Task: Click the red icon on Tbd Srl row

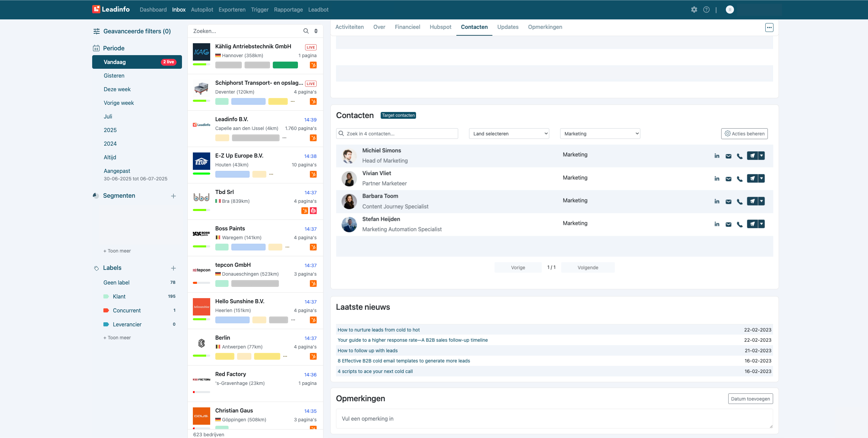Action: [313, 211]
